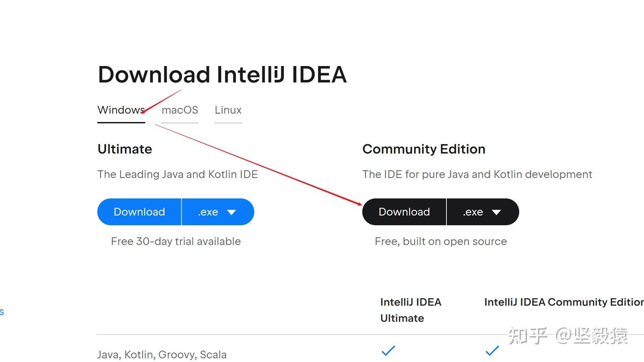Click the "pure Java and Kotlin development" tagline
The height and width of the screenshot is (362, 644).
point(477,174)
